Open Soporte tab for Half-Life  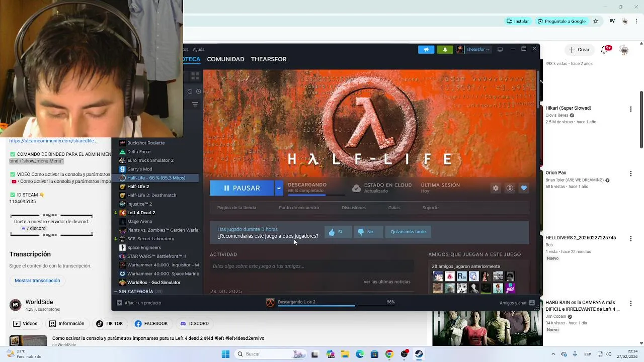pyautogui.click(x=430, y=208)
